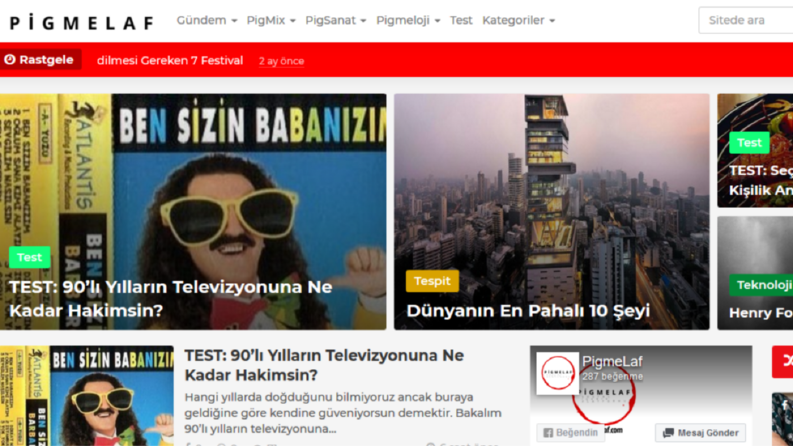This screenshot has height=446, width=793.
Task: Open the Henry Fo article headline
Action: (x=761, y=313)
